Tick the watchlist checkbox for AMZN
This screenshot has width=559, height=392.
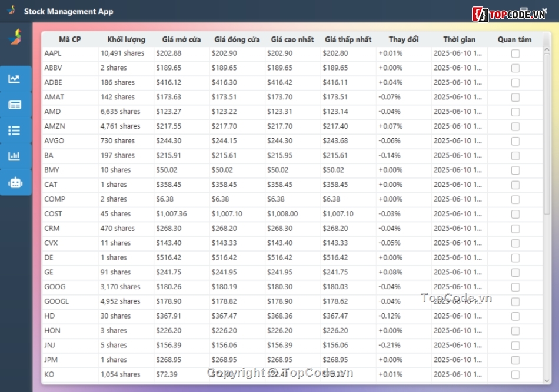515,126
